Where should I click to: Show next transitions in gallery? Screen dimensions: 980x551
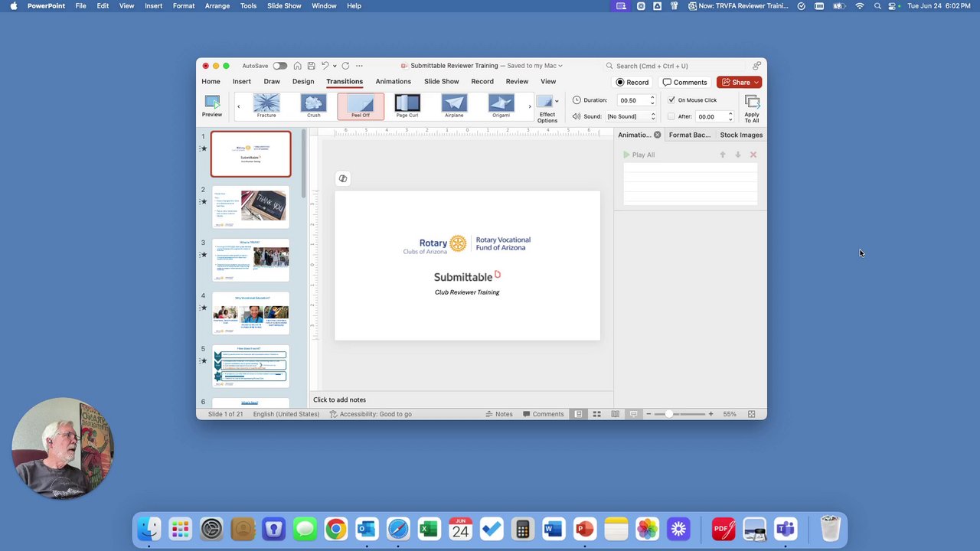point(529,106)
